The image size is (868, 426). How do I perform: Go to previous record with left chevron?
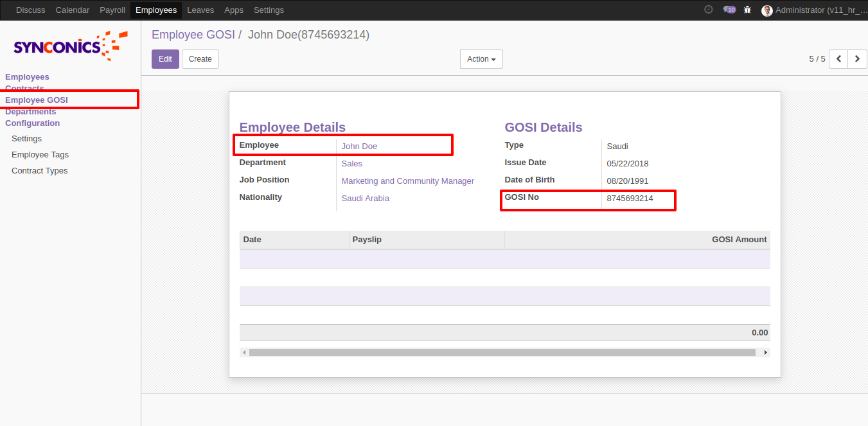838,58
